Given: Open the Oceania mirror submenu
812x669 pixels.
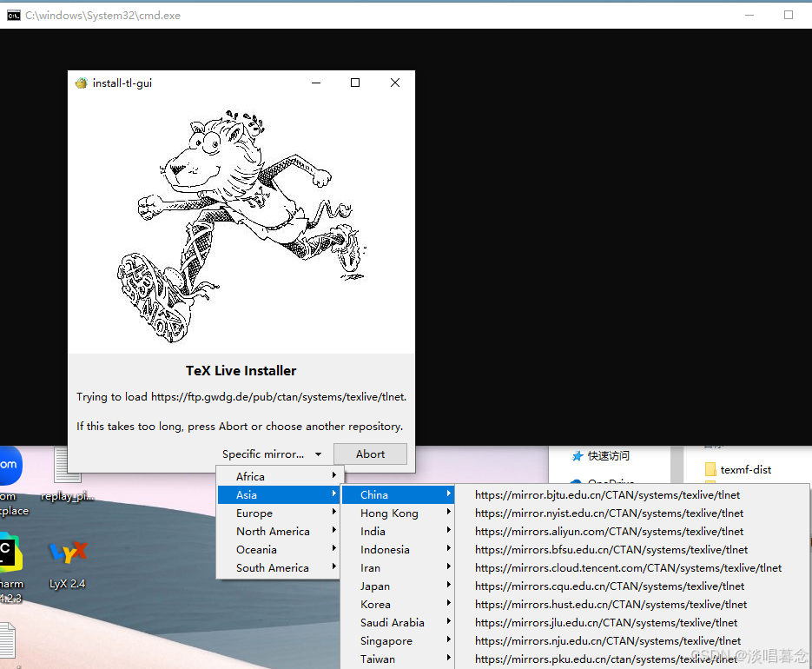Looking at the screenshot, I should 280,549.
